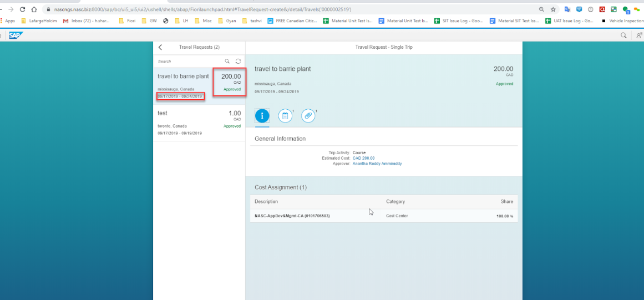Click 'Cost Center' category cell
This screenshot has height=300, width=644.
pyautogui.click(x=397, y=216)
